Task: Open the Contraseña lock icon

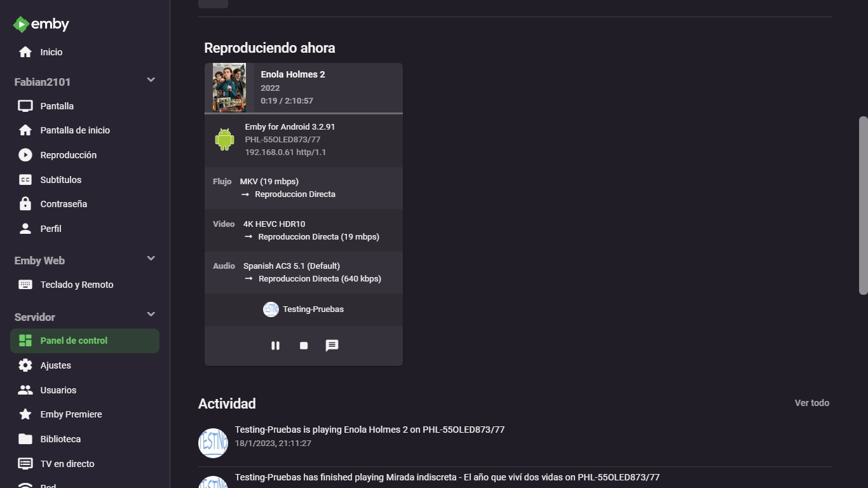Action: click(x=25, y=204)
